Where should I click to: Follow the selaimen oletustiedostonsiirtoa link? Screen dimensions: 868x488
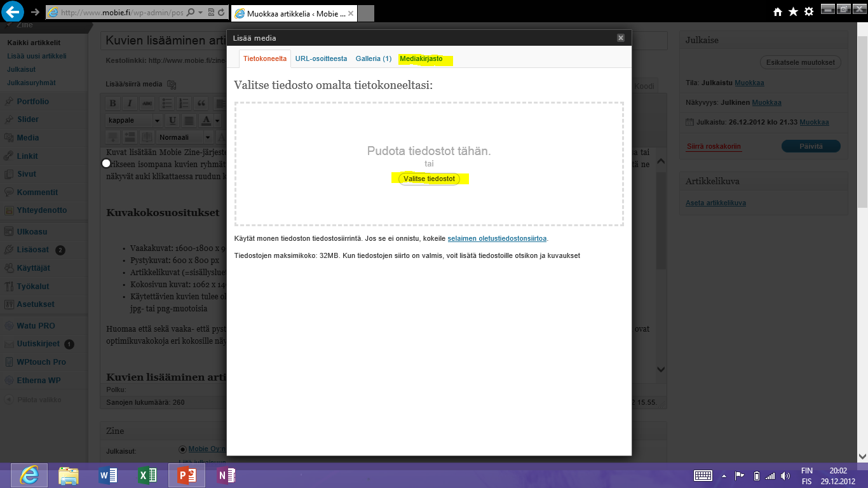[x=497, y=239]
